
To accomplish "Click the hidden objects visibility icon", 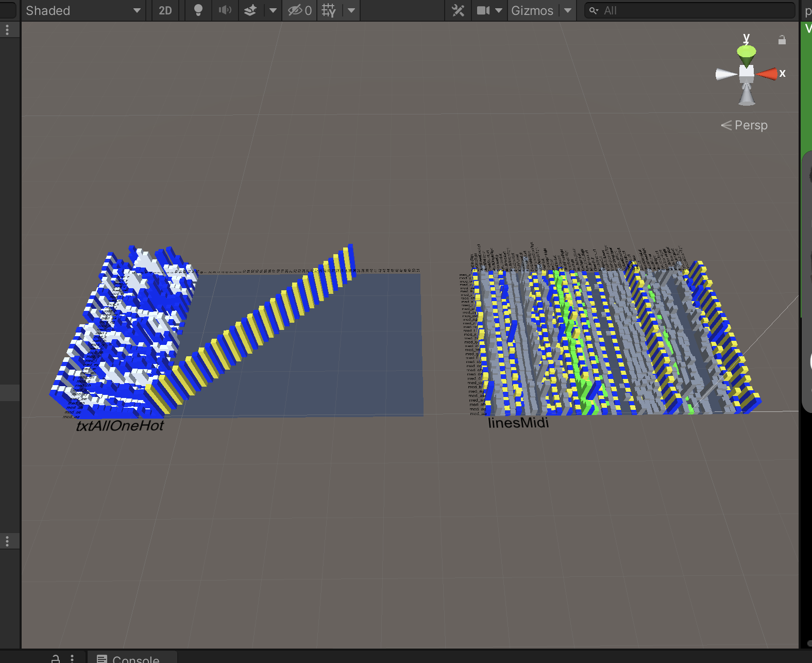I will 299,11.
